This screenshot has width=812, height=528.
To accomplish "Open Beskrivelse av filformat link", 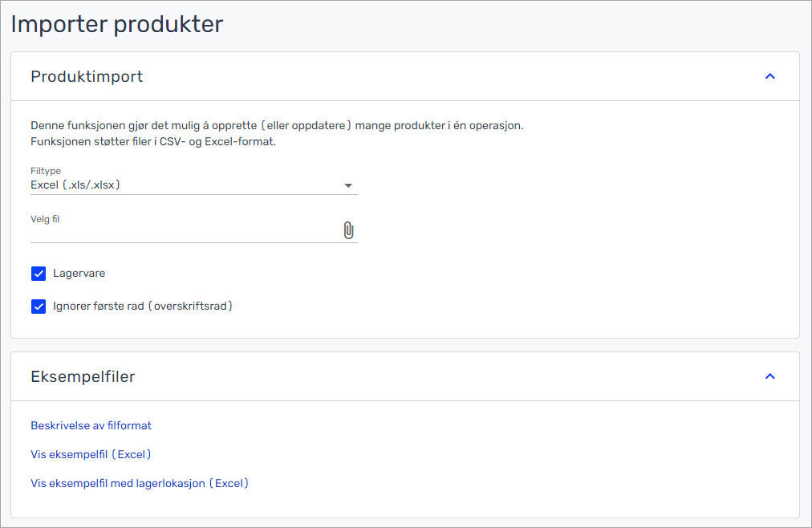I will point(91,425).
